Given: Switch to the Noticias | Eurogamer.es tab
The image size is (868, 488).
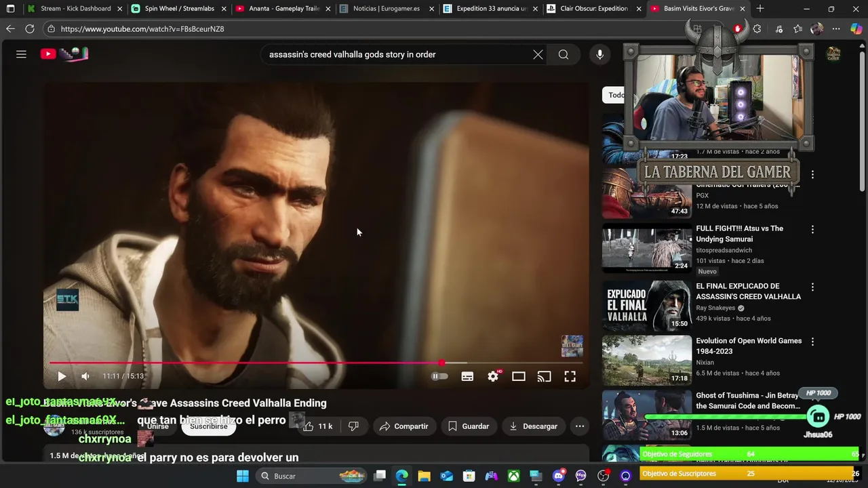Looking at the screenshot, I should point(387,9).
